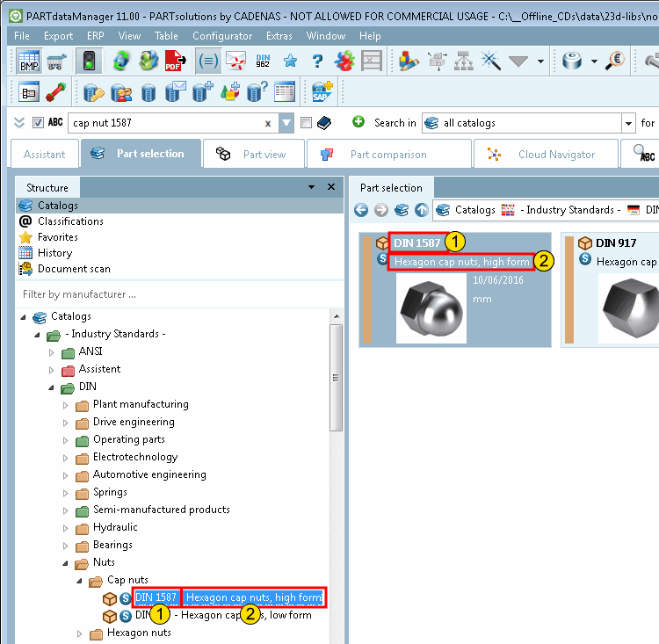
Task: Click the Euro magnifier price search icon
Action: coord(614,62)
